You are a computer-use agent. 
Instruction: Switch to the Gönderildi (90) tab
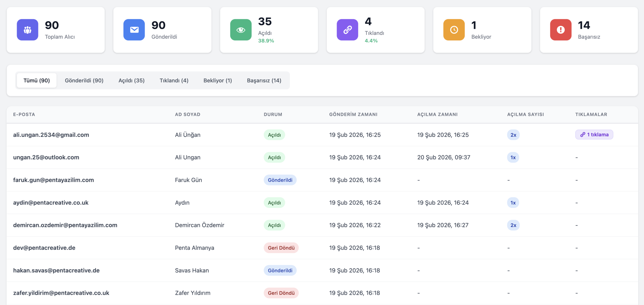click(84, 80)
